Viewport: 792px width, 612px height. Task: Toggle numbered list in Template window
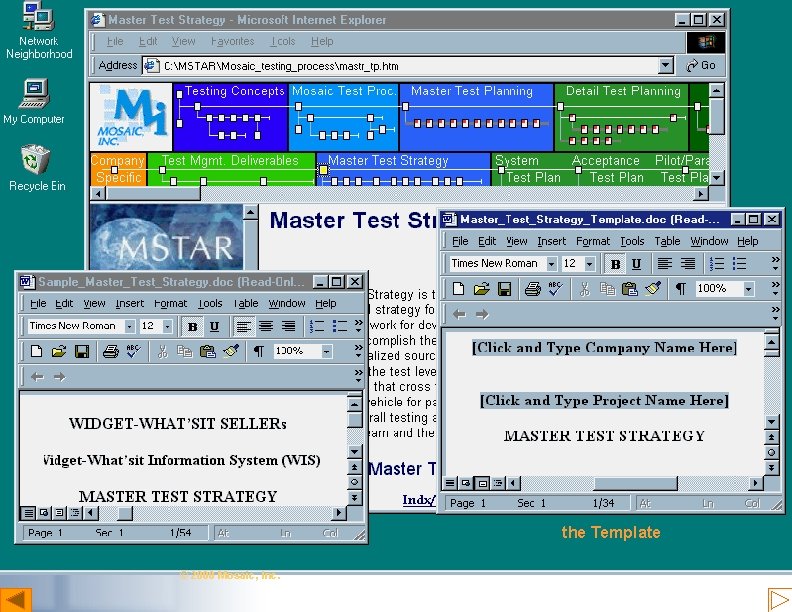pos(717,264)
